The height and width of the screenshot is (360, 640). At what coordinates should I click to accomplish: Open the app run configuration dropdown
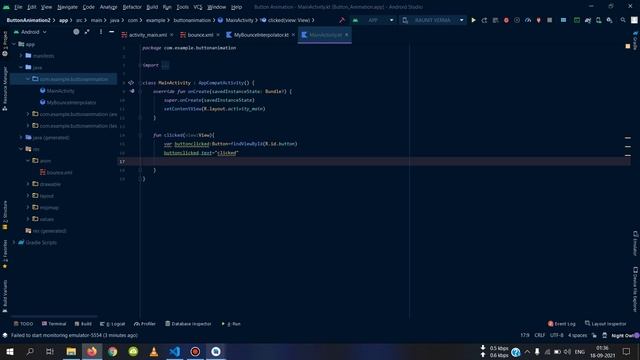click(x=373, y=20)
